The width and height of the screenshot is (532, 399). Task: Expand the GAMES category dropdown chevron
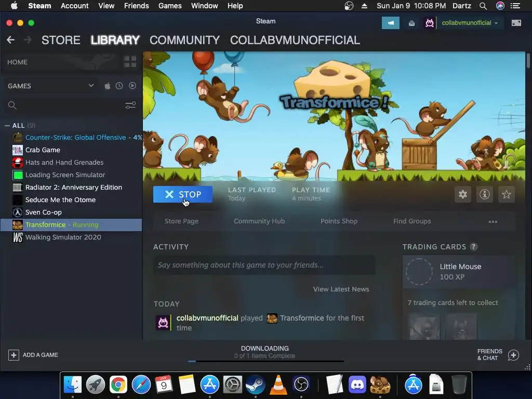tap(91, 86)
